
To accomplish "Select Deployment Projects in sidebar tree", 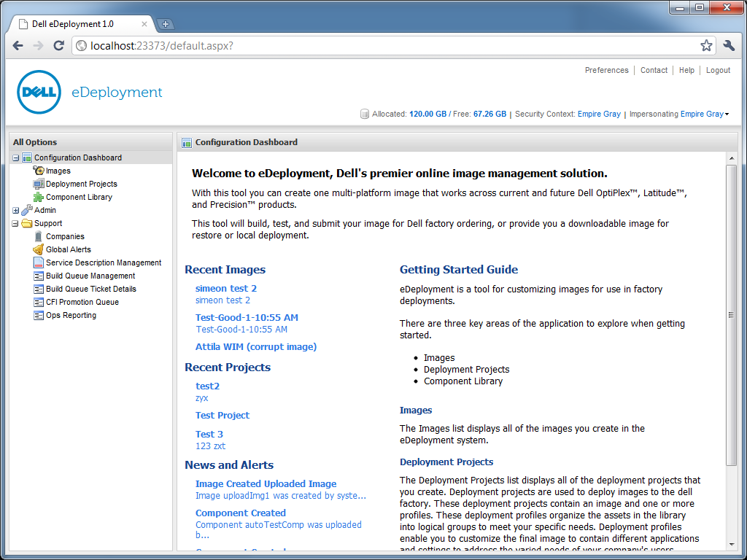I will pyautogui.click(x=82, y=184).
